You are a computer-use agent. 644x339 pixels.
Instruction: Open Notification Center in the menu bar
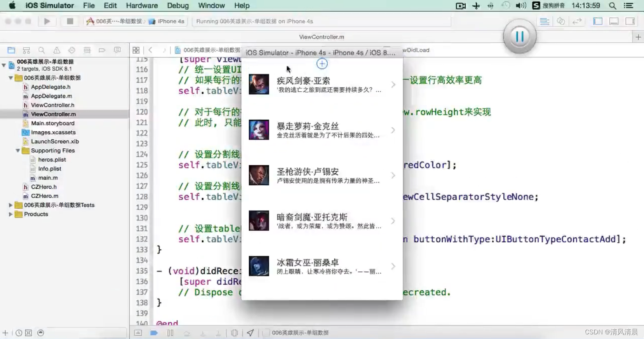click(628, 6)
